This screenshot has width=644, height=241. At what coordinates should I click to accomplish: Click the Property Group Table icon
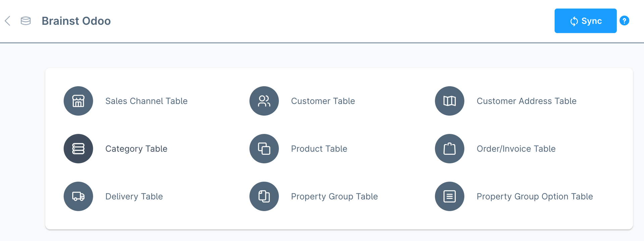click(264, 196)
